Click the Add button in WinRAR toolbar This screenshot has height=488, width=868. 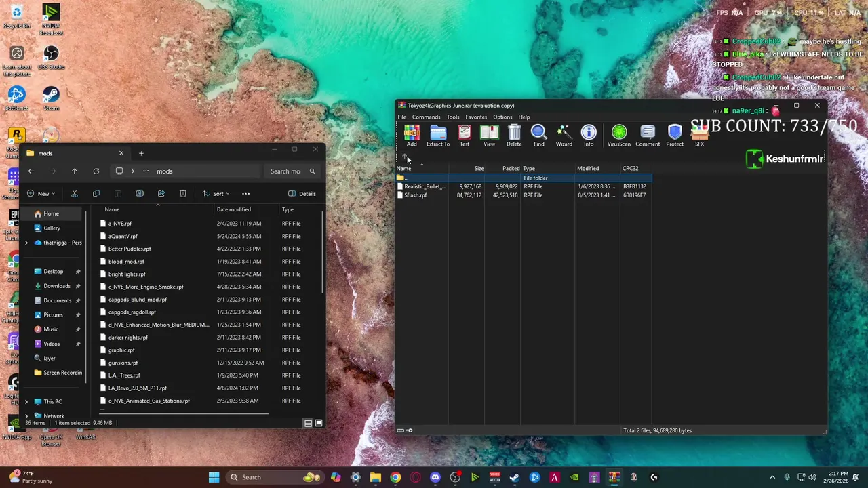(x=412, y=136)
